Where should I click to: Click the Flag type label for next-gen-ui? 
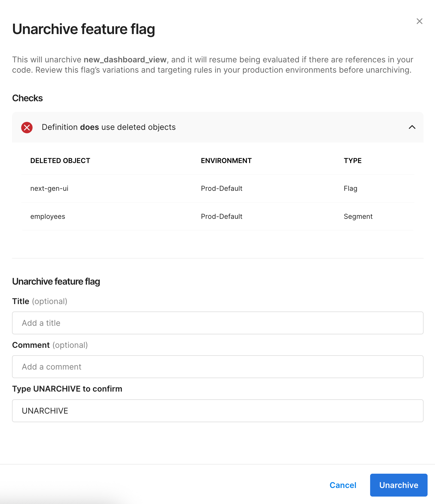(x=350, y=188)
